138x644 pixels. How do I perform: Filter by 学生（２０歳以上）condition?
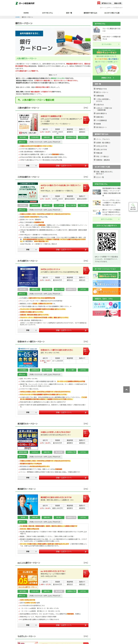coord(103,156)
